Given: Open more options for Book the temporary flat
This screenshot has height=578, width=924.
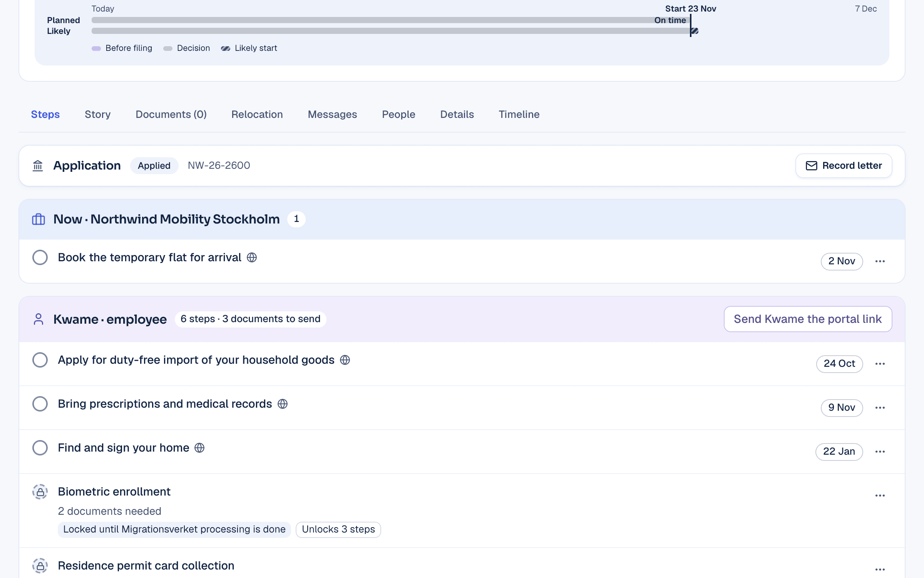Looking at the screenshot, I should tap(880, 261).
